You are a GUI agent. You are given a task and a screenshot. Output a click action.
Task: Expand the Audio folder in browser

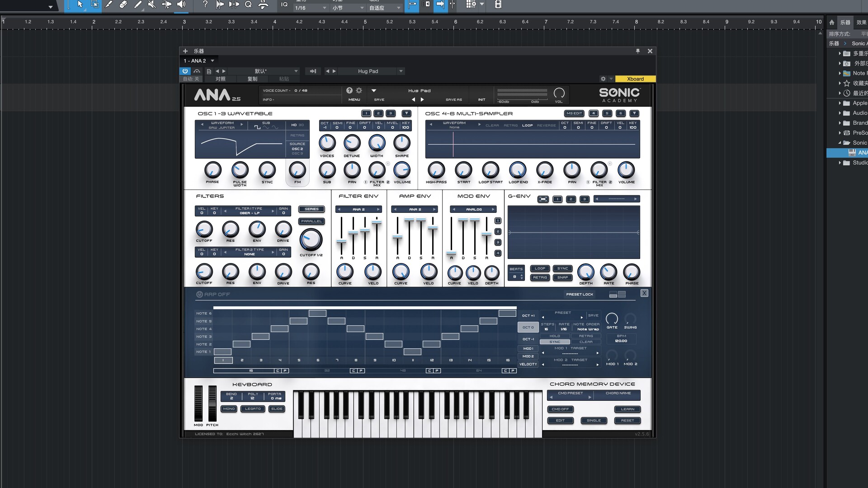pyautogui.click(x=840, y=113)
